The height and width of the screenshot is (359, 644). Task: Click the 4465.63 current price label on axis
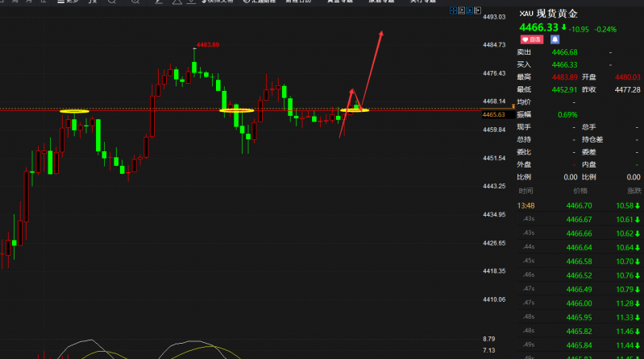coord(493,115)
